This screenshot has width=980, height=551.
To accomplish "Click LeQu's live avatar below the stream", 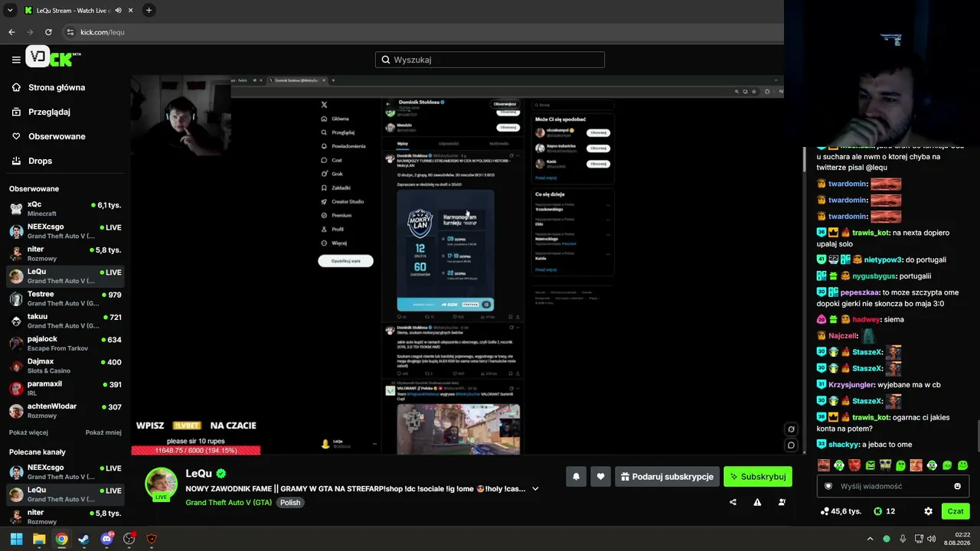I will 162,484.
